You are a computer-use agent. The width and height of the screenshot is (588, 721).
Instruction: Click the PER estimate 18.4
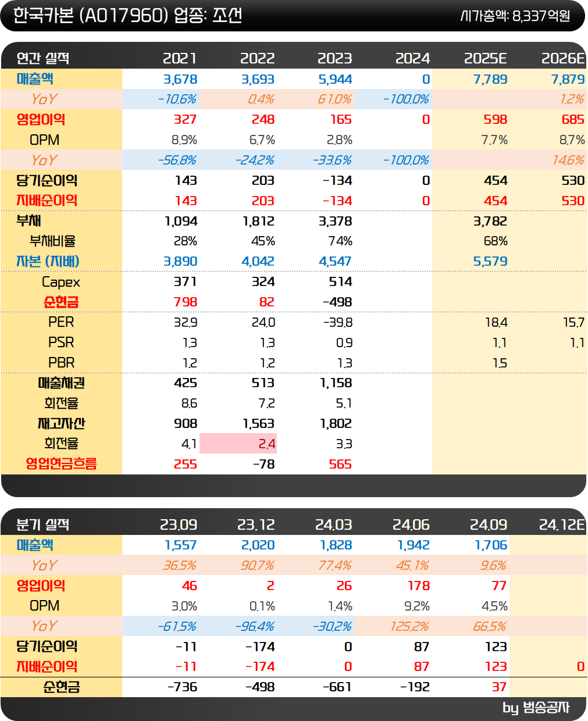click(x=496, y=322)
